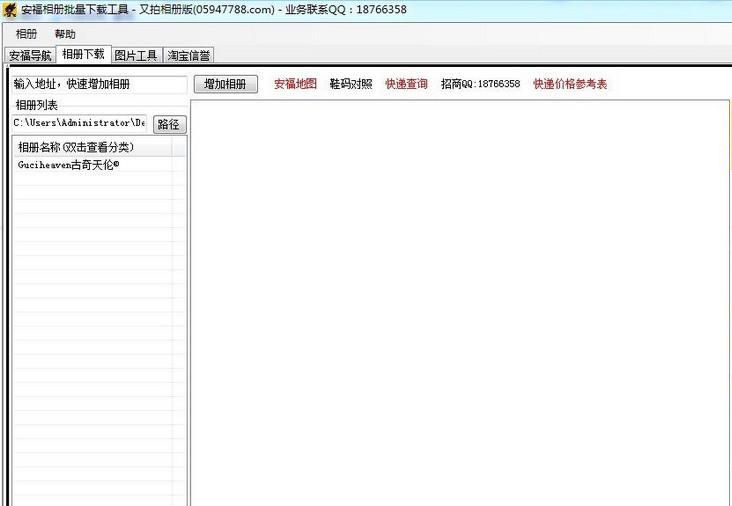The height and width of the screenshot is (506, 732).
Task: Open the 快递查询 link
Action: [x=406, y=84]
